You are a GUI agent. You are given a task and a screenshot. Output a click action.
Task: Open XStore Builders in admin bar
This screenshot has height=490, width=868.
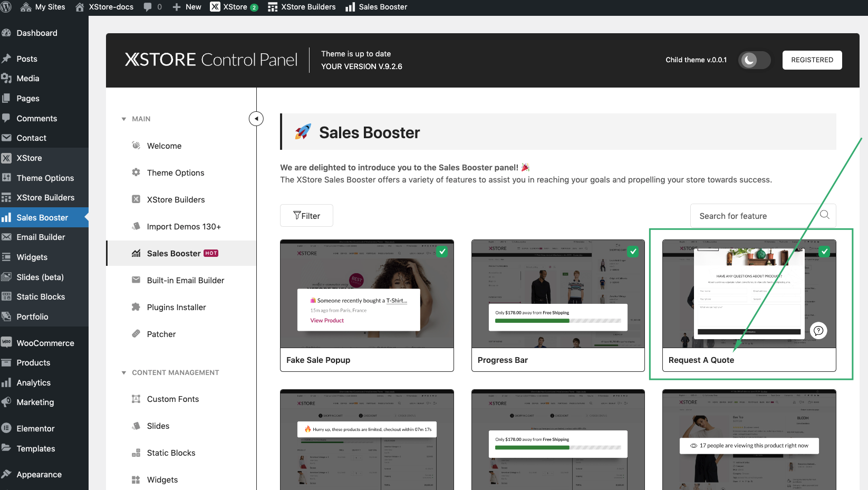[302, 7]
